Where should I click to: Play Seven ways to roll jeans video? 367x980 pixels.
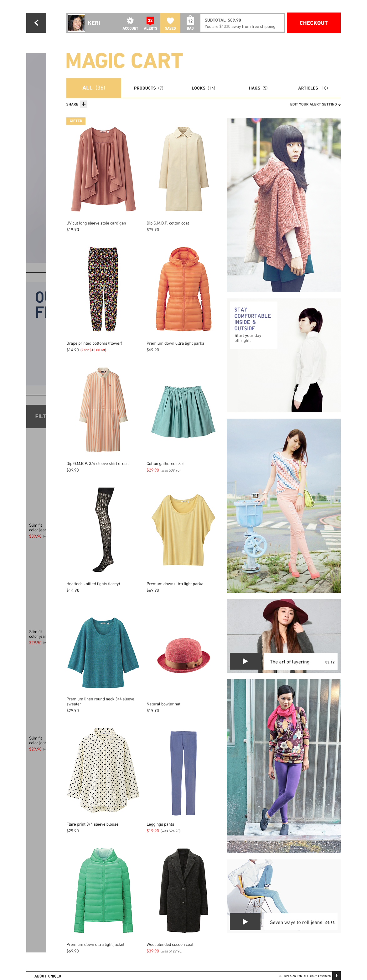point(245,922)
